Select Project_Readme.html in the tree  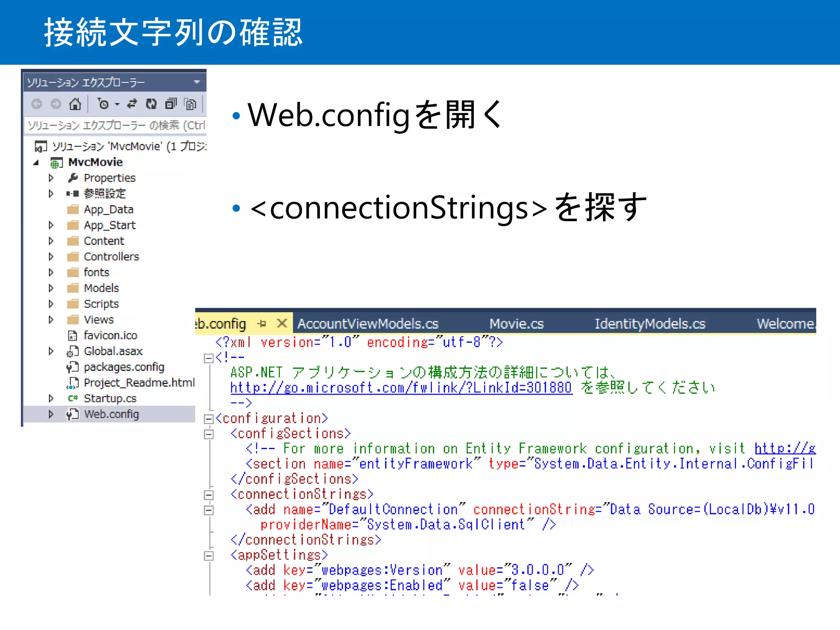pyautogui.click(x=139, y=383)
